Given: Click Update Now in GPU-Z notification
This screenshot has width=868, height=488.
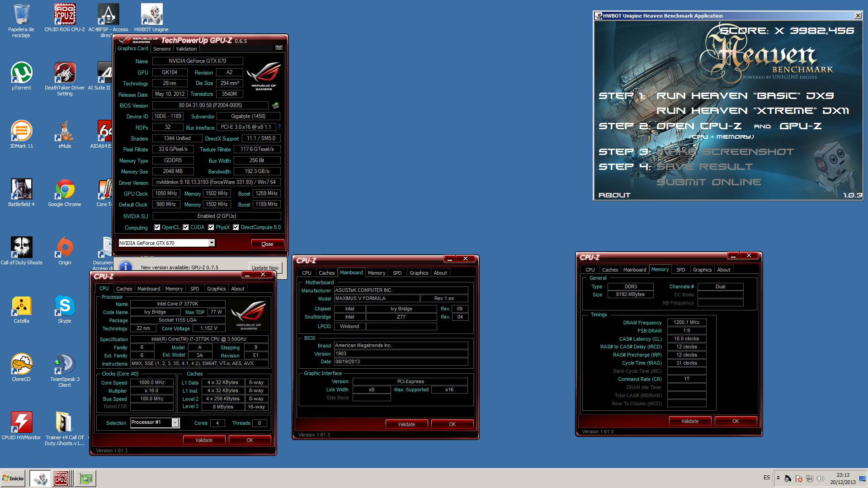Looking at the screenshot, I should 265,267.
